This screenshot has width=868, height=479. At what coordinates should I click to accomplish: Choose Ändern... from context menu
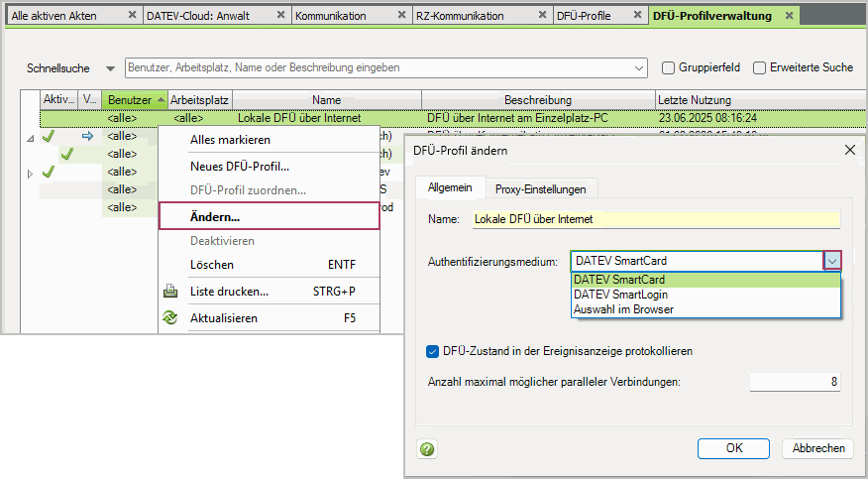coord(270,216)
